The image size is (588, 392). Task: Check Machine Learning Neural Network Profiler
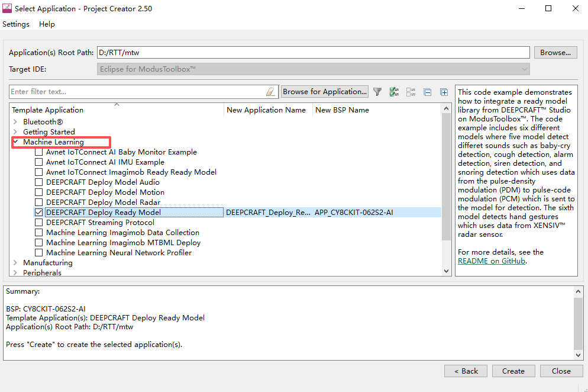(x=38, y=253)
